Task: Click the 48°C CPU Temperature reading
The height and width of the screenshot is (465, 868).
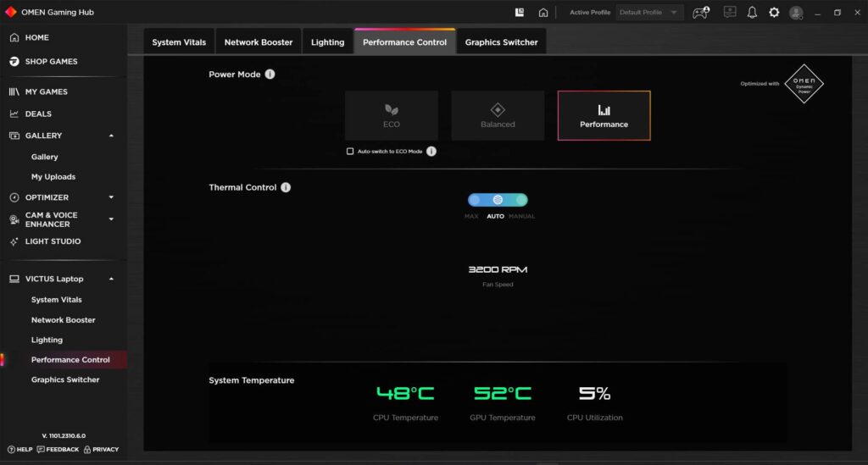Action: coord(405,393)
